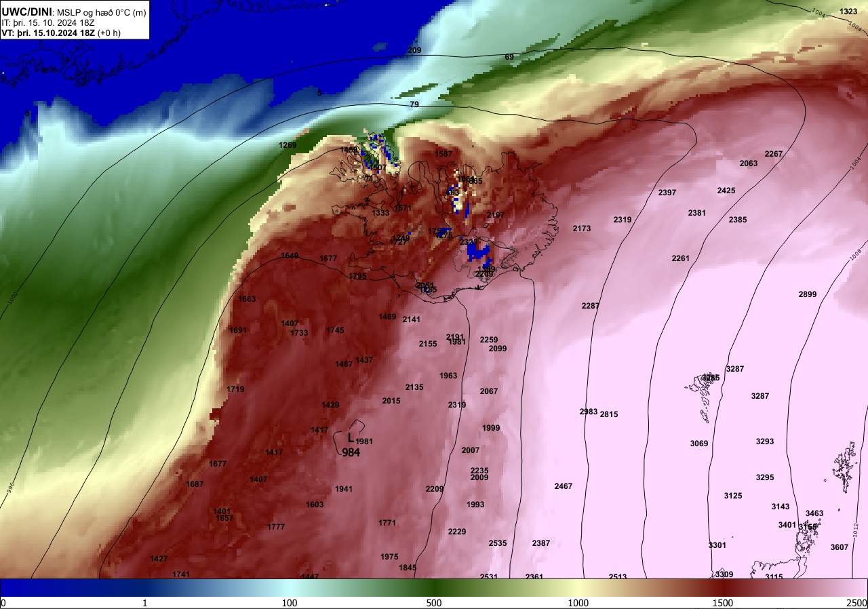Click the 1000 label on the color scale
The width and height of the screenshot is (868, 609).
click(578, 603)
